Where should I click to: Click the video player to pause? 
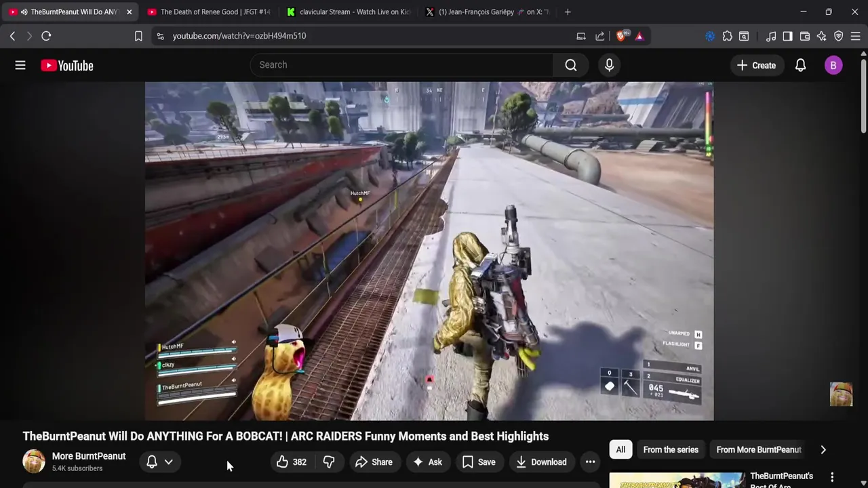click(429, 251)
